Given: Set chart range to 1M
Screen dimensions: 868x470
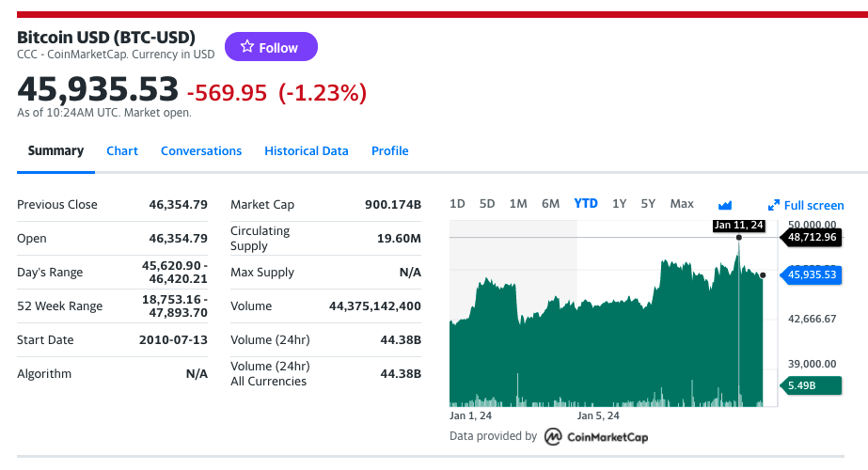Looking at the screenshot, I should point(518,204).
